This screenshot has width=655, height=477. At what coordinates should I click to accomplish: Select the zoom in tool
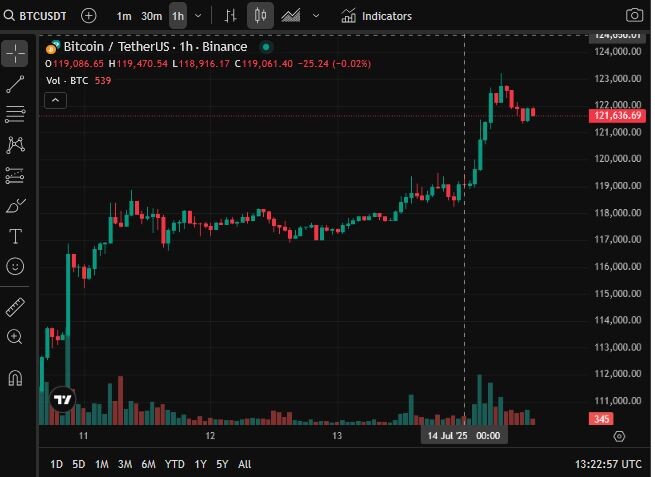pyautogui.click(x=15, y=337)
